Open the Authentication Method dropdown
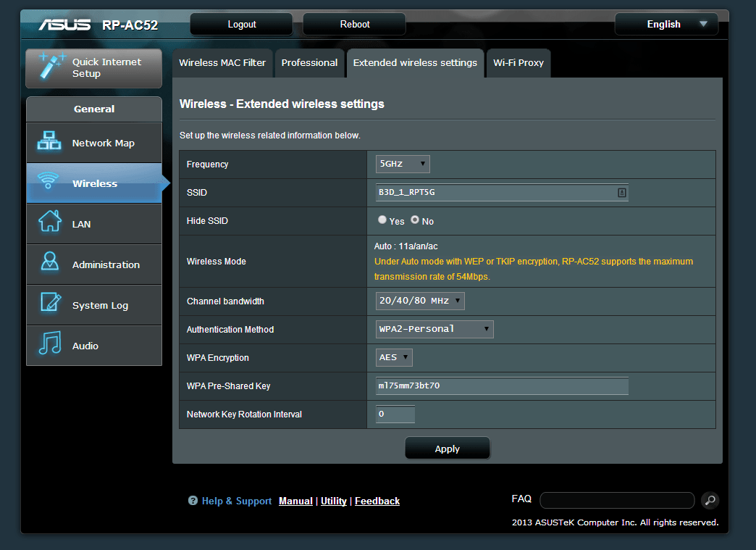Viewport: 756px width, 550px height. click(x=434, y=329)
